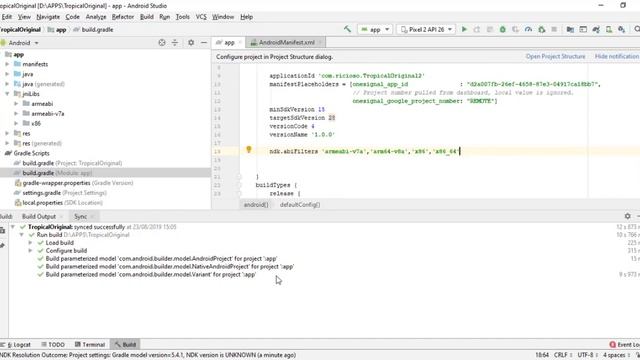Image resolution: width=640 pixels, height=360 pixels.
Task: Expand the res folder
Action: coord(7,133)
